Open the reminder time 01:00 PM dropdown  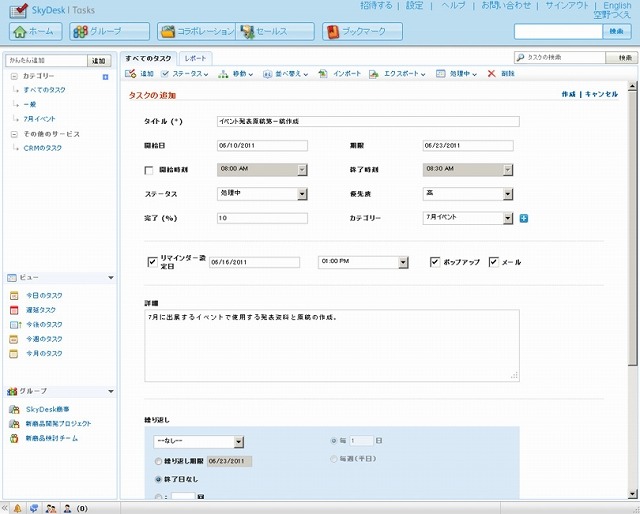coord(363,262)
